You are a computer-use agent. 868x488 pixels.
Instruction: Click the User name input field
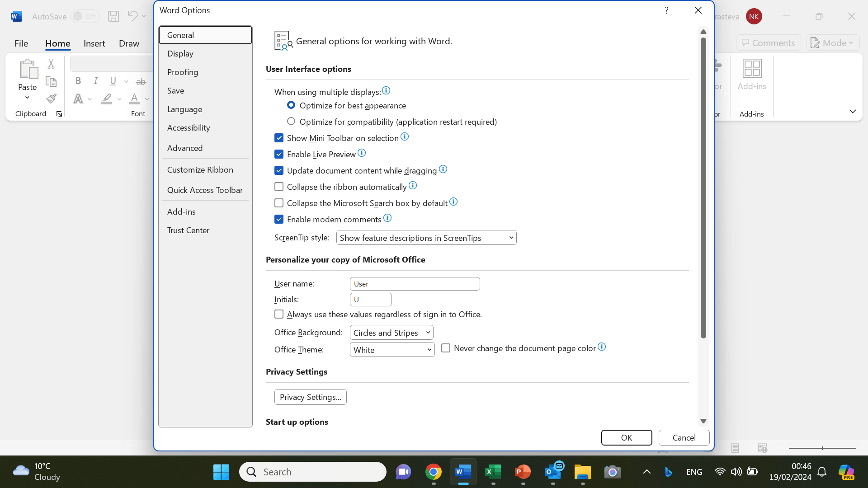click(415, 284)
